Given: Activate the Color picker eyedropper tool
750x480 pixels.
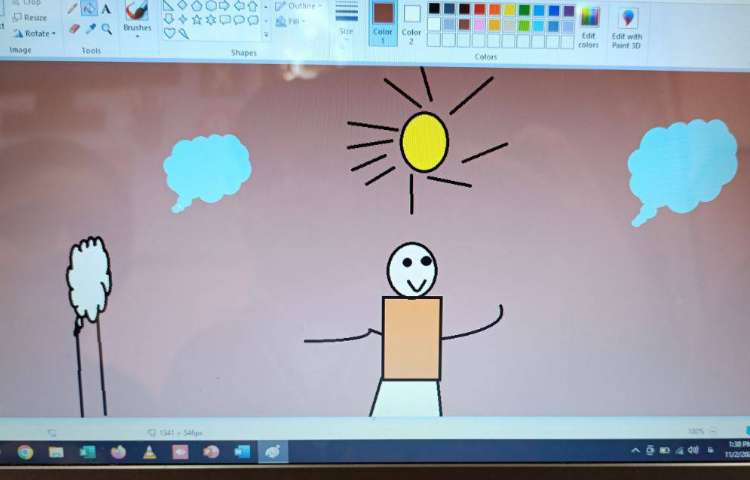Looking at the screenshot, I should click(90, 29).
